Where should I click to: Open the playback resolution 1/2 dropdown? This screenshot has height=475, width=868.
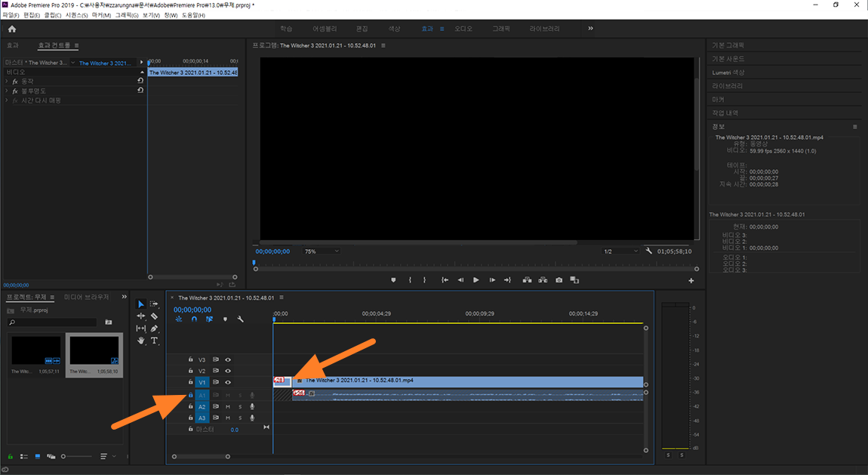[x=620, y=251]
